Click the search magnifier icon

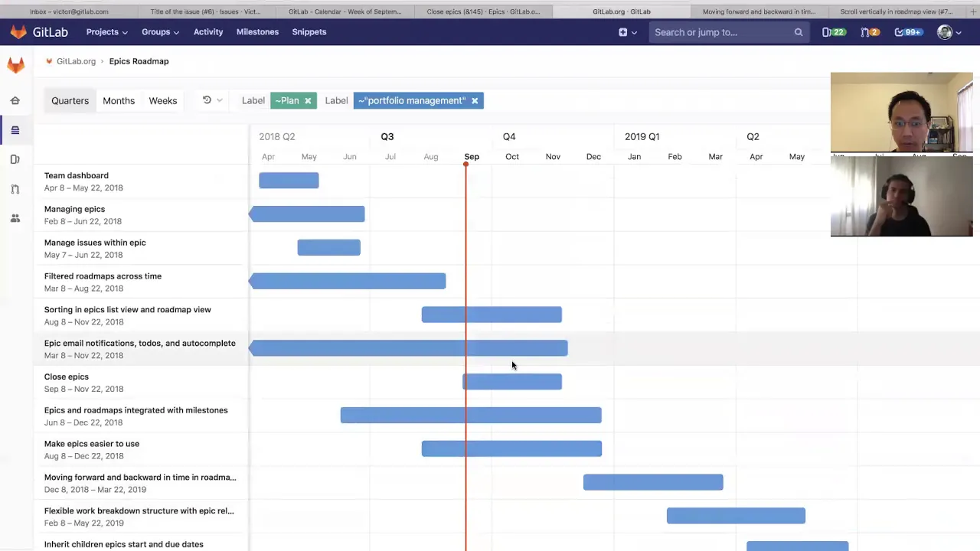click(799, 32)
